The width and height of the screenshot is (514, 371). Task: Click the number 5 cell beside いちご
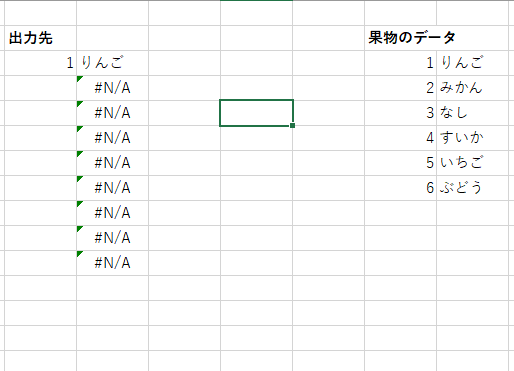[400, 163]
